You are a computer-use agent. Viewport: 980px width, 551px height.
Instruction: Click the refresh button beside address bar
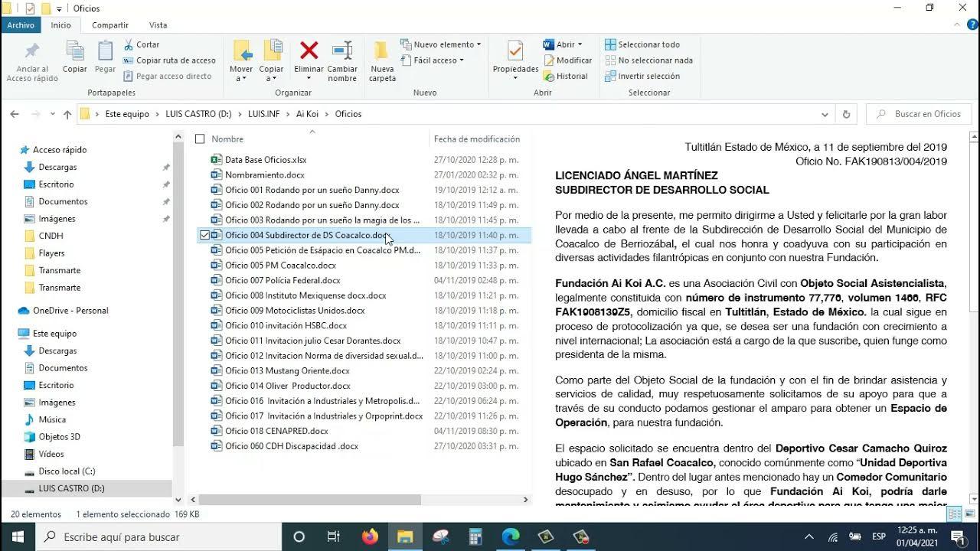pyautogui.click(x=846, y=114)
